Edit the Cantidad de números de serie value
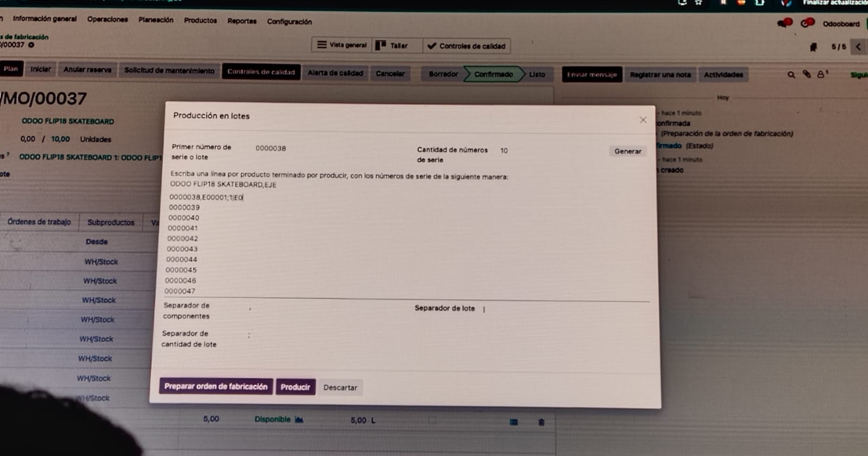Screen dimensions: 868x456 pos(504,151)
